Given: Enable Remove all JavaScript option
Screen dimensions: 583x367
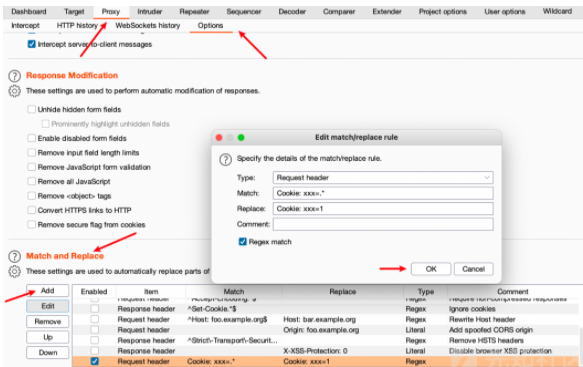Looking at the screenshot, I should pos(32,181).
